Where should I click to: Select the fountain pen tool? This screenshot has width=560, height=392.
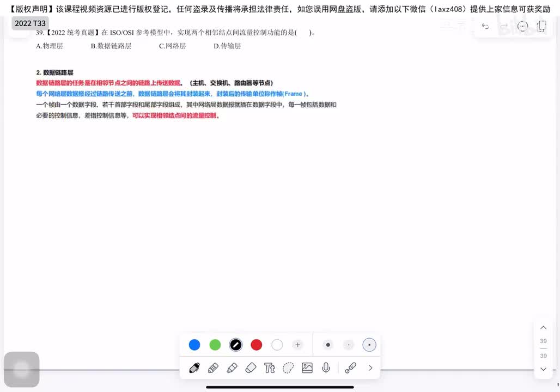coord(194,367)
